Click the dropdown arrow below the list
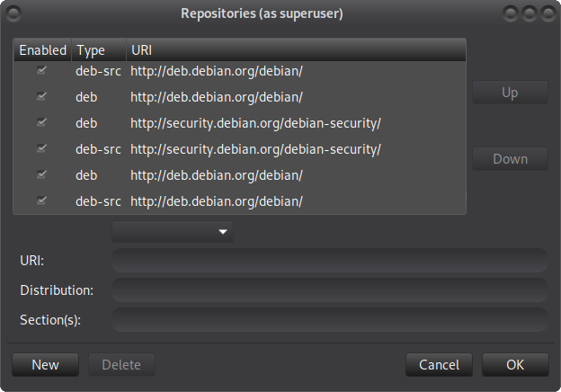Viewport: 561px width, 392px height. [223, 232]
